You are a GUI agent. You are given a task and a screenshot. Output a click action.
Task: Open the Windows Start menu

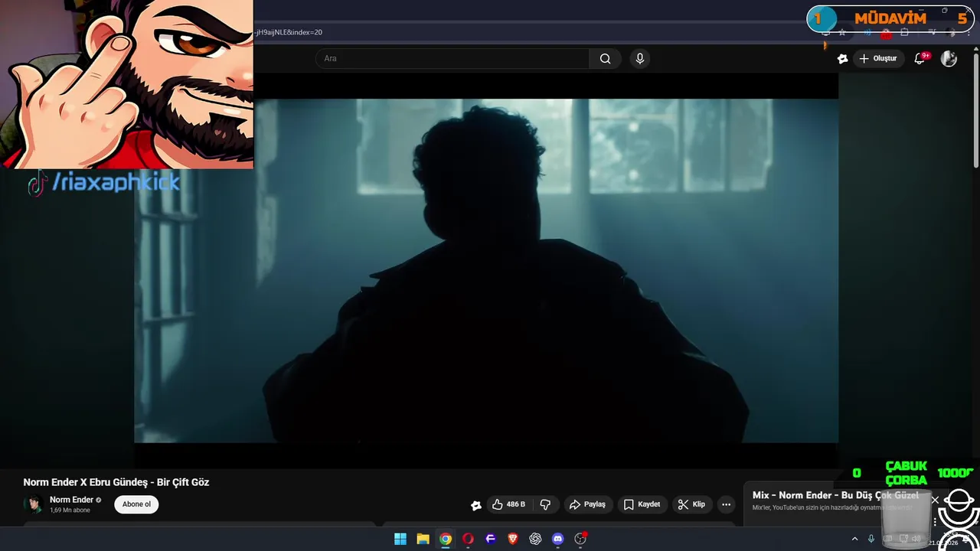click(x=400, y=539)
